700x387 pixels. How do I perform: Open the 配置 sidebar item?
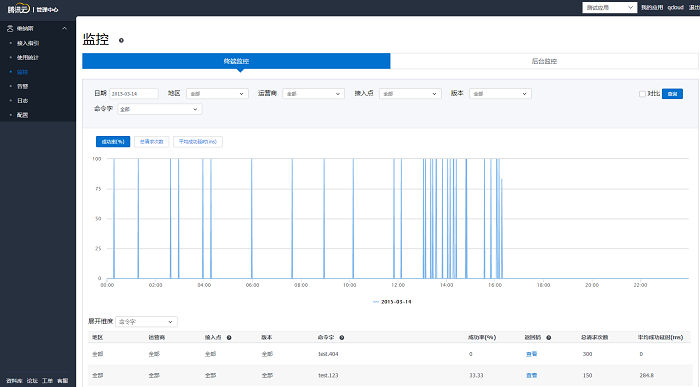click(x=22, y=115)
